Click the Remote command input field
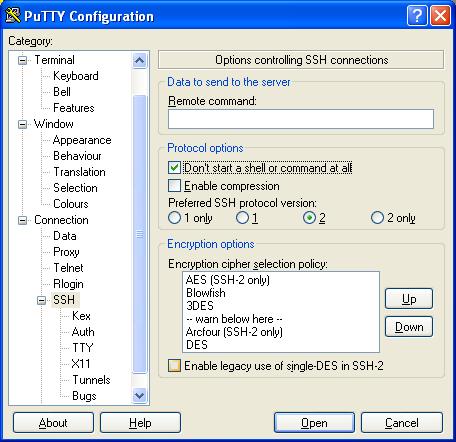The image size is (456, 442). 301,119
